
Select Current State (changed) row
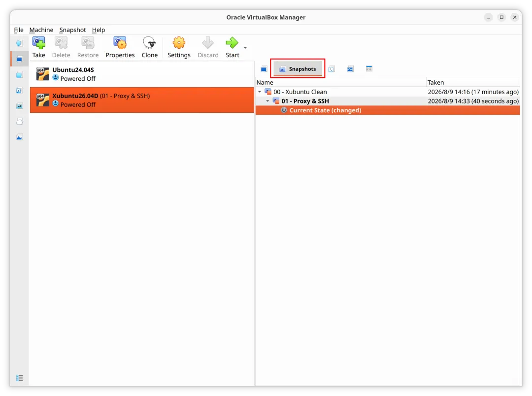[388, 110]
